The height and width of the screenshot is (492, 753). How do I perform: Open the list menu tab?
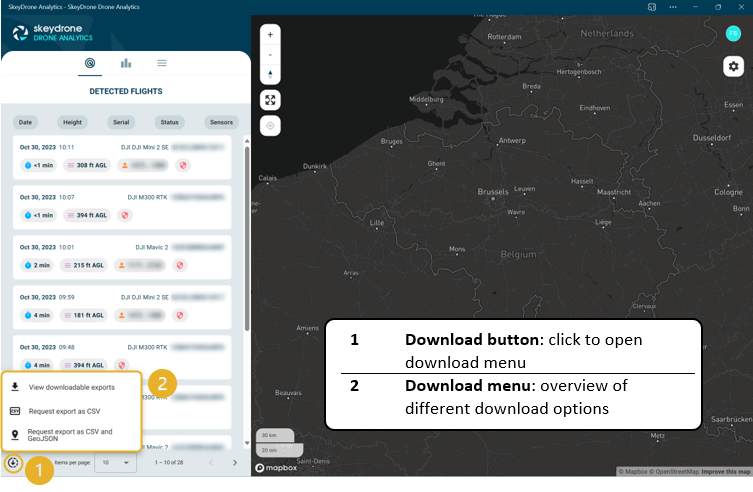pos(162,63)
